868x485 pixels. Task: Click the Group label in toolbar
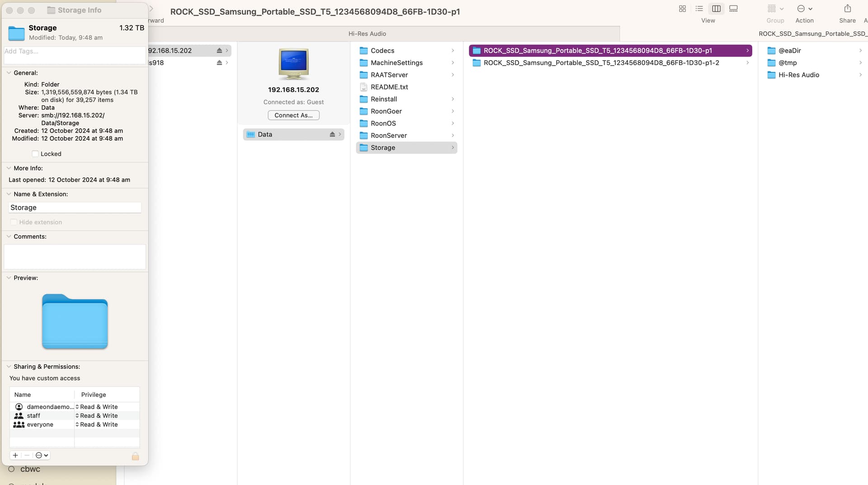click(775, 21)
